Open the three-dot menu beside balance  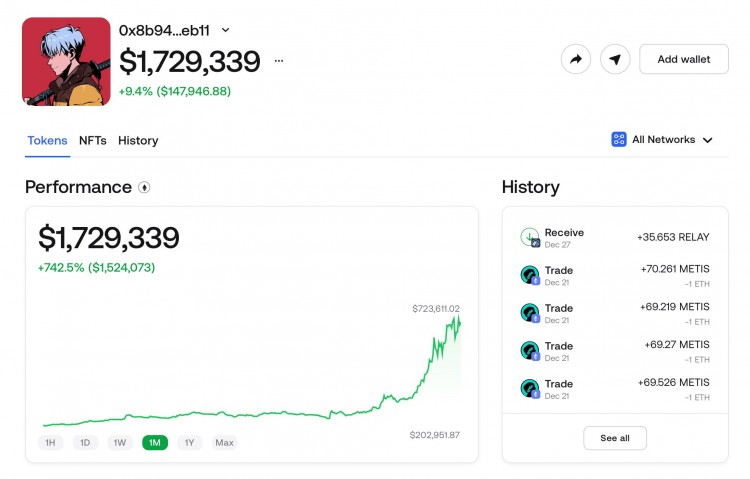tap(279, 61)
